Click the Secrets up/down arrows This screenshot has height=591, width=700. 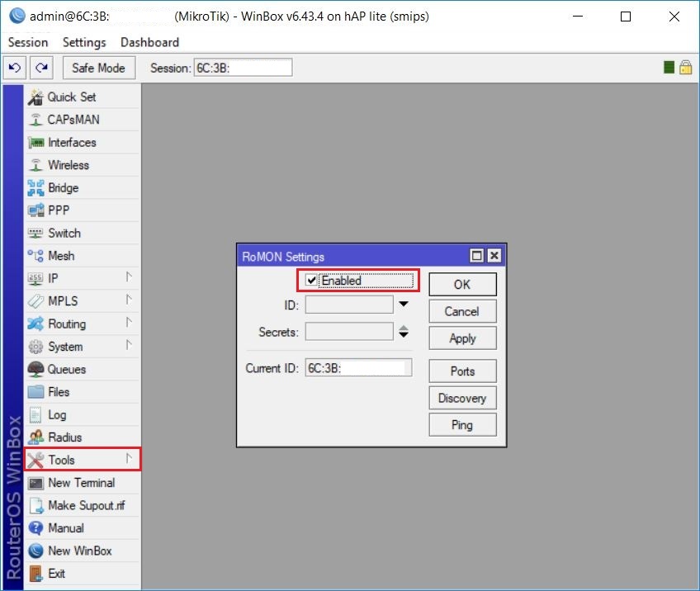coord(404,332)
